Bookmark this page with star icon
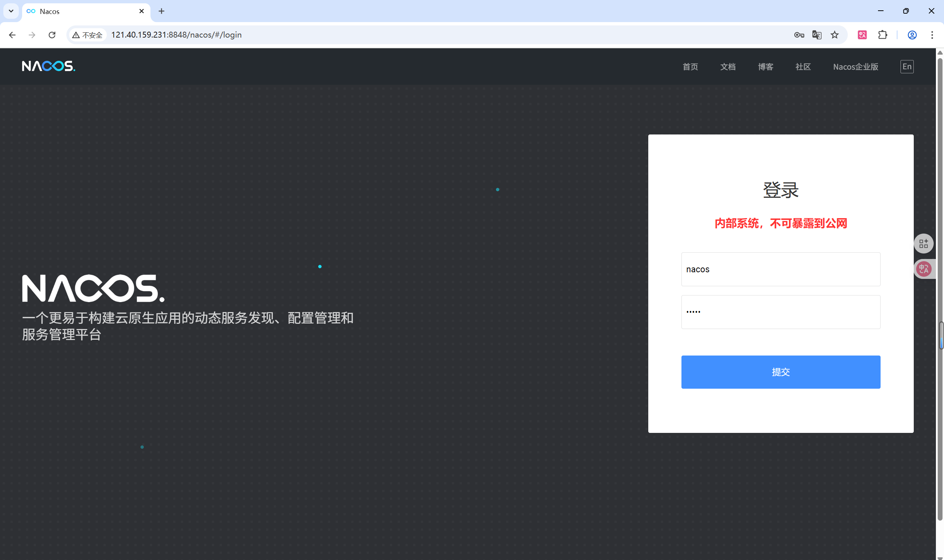 coord(834,35)
